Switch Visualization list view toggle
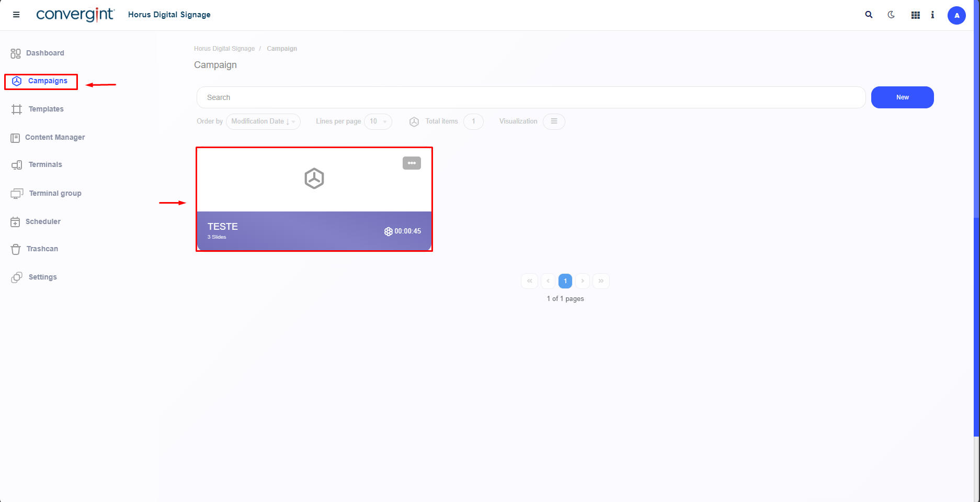This screenshot has height=502, width=980. 554,121
